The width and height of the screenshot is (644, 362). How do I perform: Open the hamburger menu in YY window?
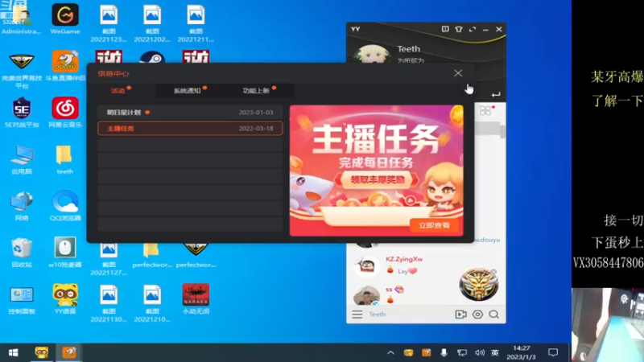(x=357, y=315)
